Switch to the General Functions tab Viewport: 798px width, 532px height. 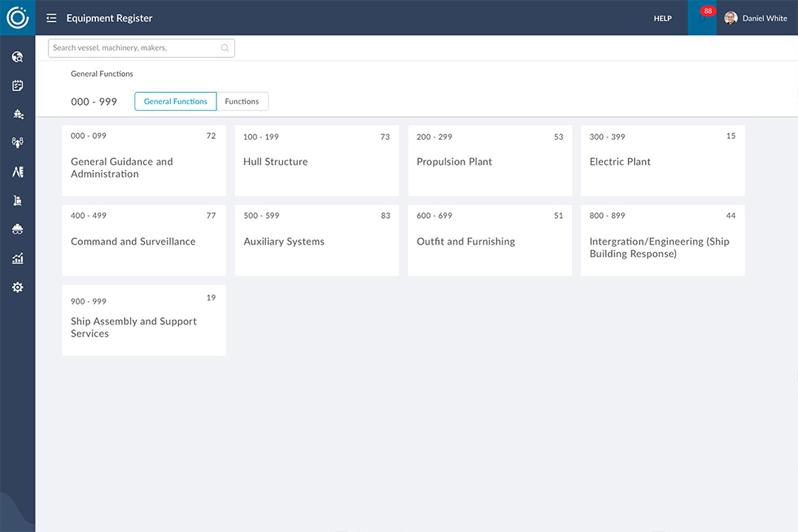(x=175, y=102)
